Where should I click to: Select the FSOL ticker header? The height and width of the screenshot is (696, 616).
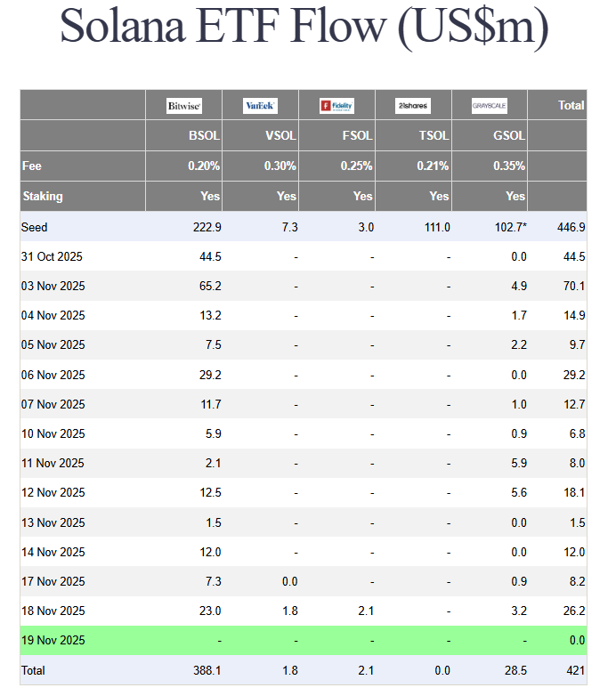357,136
